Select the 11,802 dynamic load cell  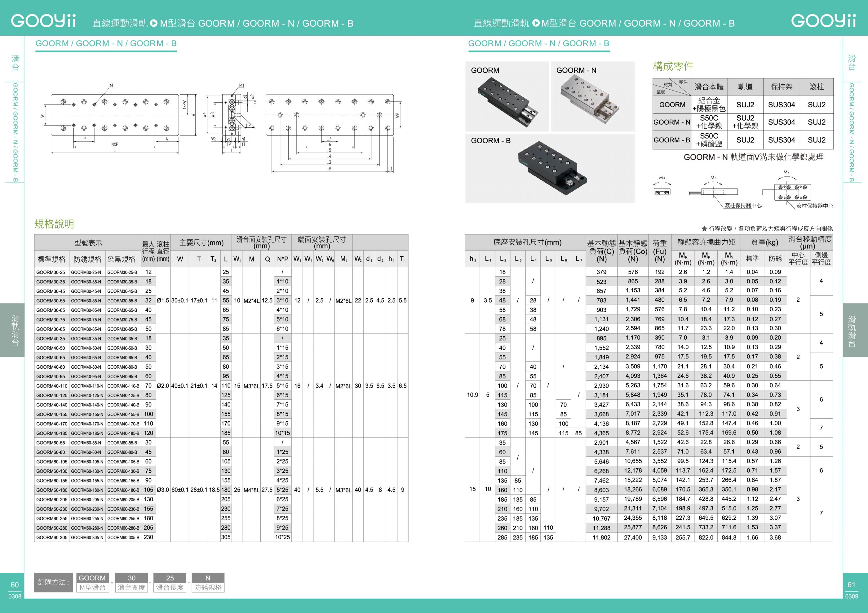(x=601, y=537)
